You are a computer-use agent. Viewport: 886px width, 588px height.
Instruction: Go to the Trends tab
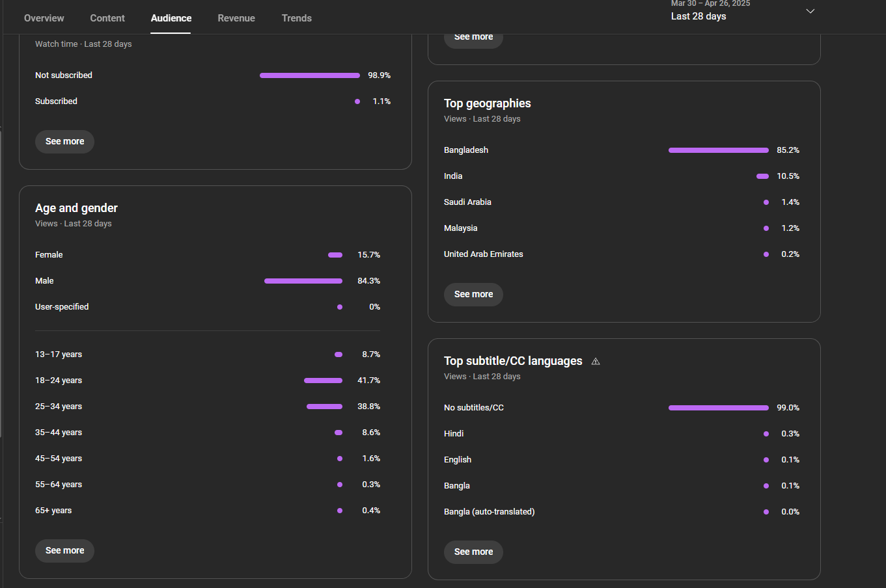pos(297,18)
